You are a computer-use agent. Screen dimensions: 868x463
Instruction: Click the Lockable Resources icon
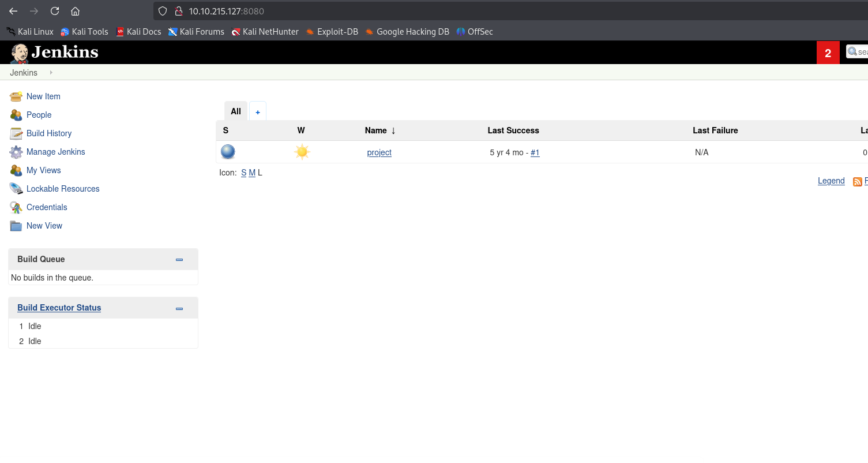[16, 189]
